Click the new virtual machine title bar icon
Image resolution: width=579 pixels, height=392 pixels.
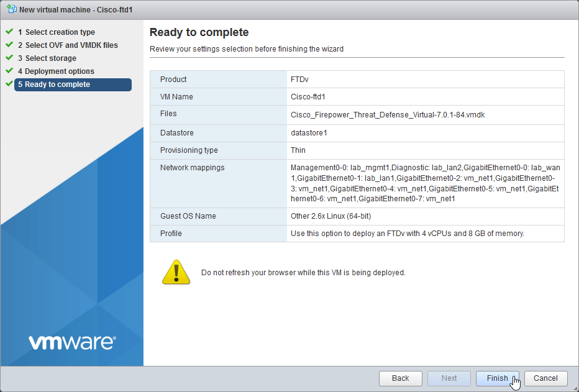pyautogui.click(x=12, y=9)
